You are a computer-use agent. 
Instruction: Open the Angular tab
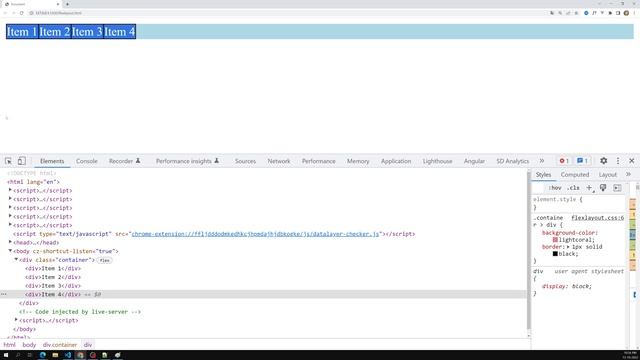[x=474, y=161]
